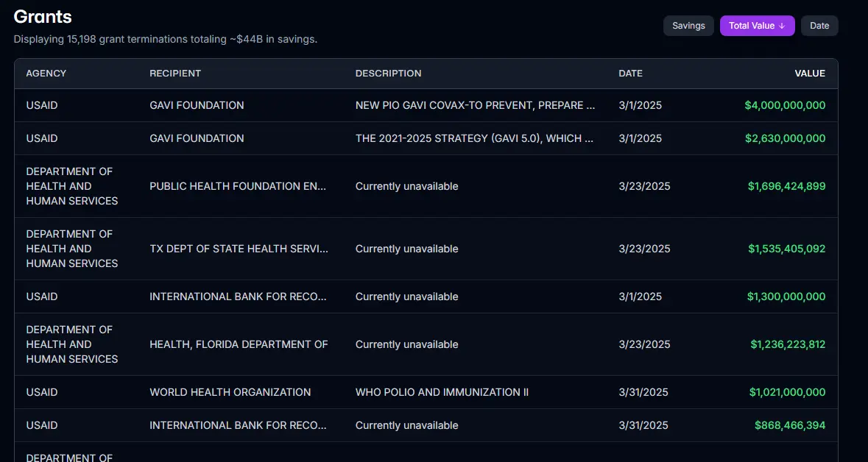Click the $868,466,394 grant value

pos(789,425)
